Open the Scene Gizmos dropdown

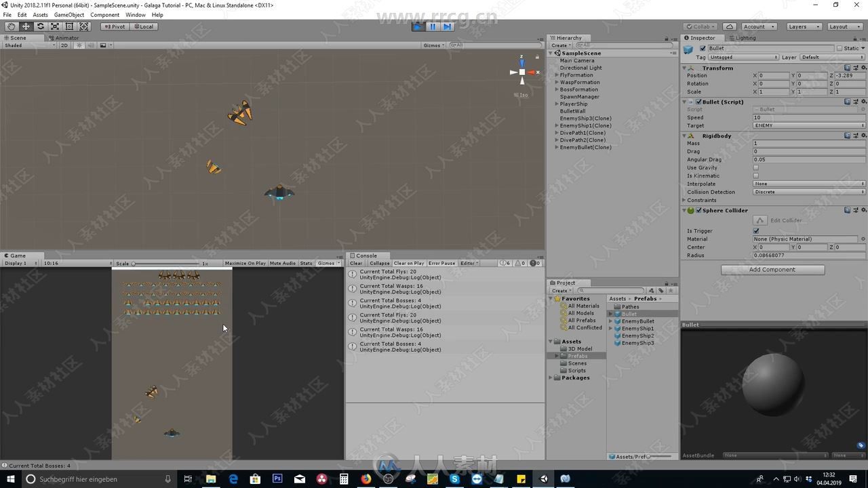click(x=433, y=45)
